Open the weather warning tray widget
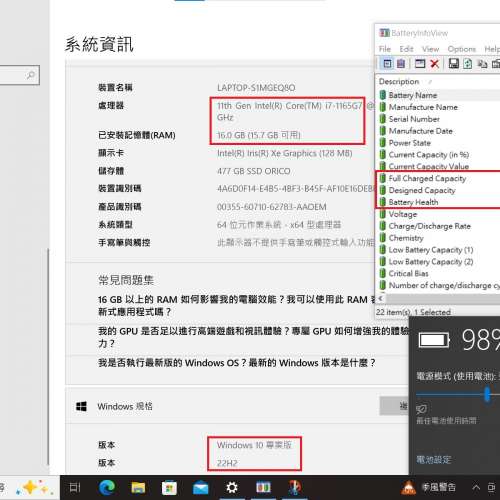This screenshot has height=500, width=500. tap(428, 488)
